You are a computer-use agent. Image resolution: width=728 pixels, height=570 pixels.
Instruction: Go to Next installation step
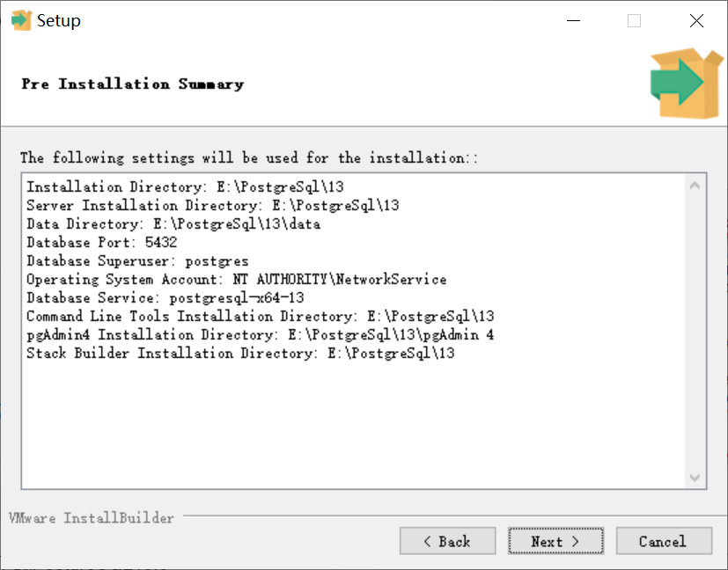click(555, 541)
